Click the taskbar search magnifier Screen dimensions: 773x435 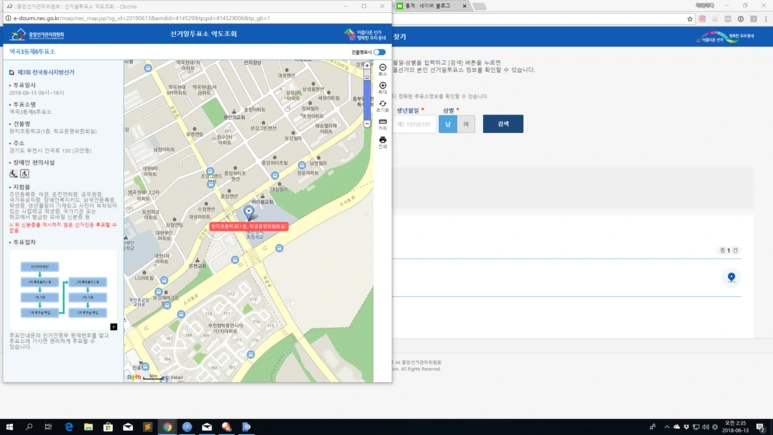(x=29, y=427)
